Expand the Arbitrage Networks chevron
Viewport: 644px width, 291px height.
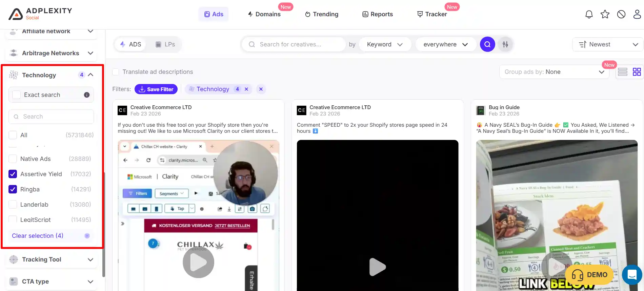pyautogui.click(x=90, y=53)
